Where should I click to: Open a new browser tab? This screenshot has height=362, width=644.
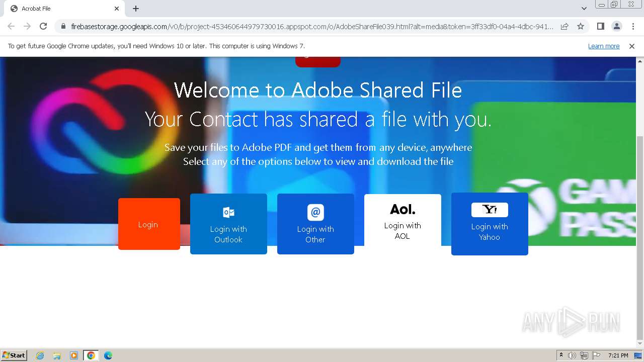click(136, 9)
